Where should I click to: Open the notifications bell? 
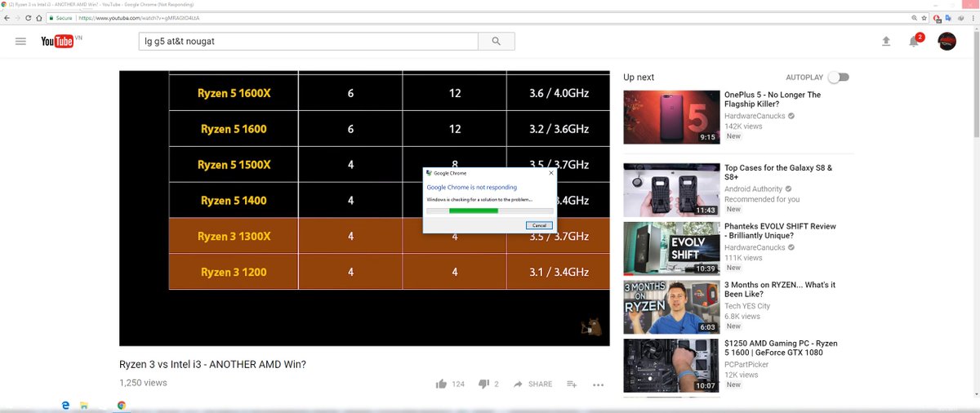click(915, 41)
